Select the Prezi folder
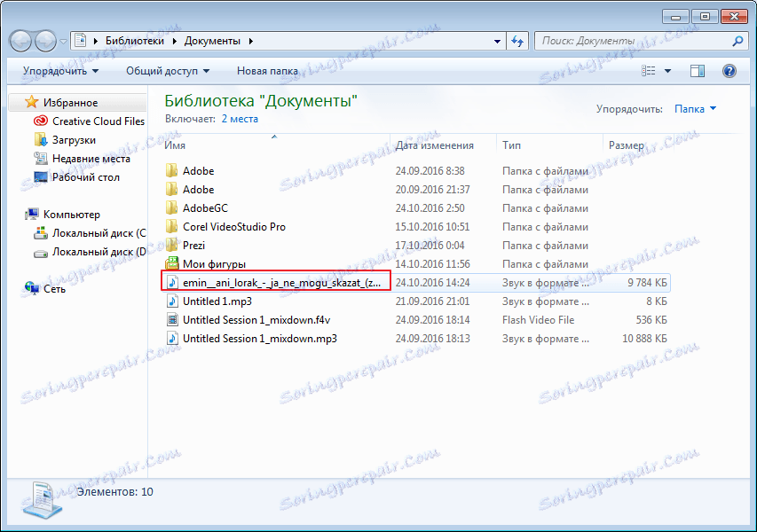The image size is (757, 532). [193, 246]
